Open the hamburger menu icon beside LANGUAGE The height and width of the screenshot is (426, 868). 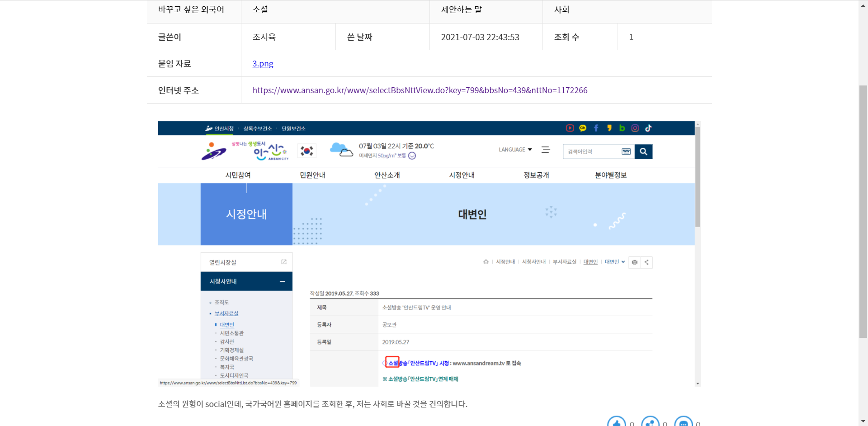[x=546, y=150]
